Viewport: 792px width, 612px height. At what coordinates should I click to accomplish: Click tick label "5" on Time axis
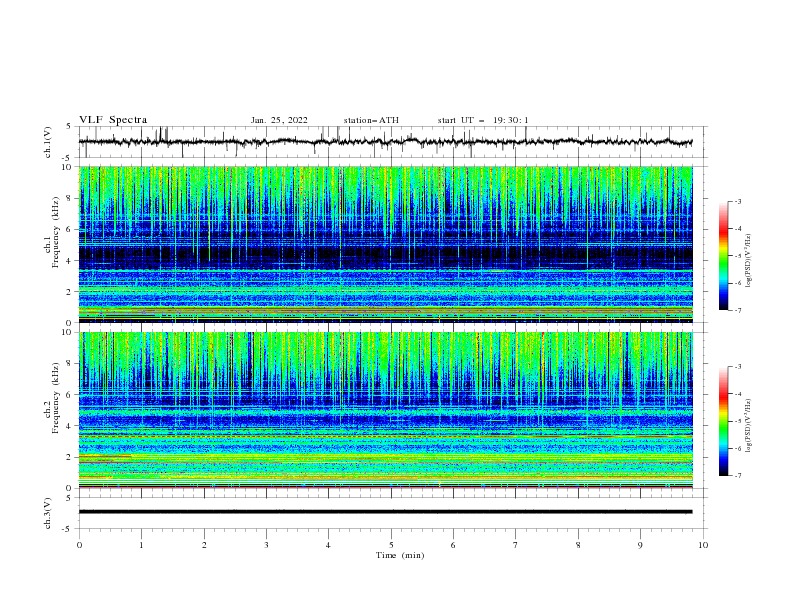click(391, 545)
